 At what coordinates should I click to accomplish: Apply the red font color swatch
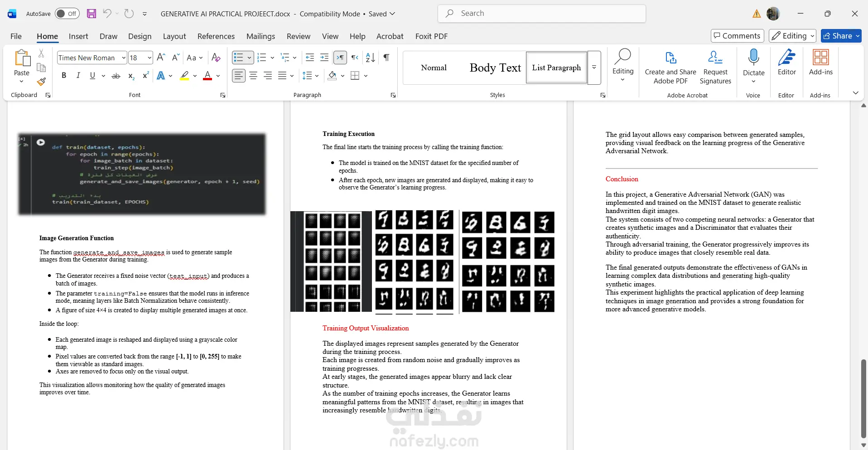coord(207,76)
